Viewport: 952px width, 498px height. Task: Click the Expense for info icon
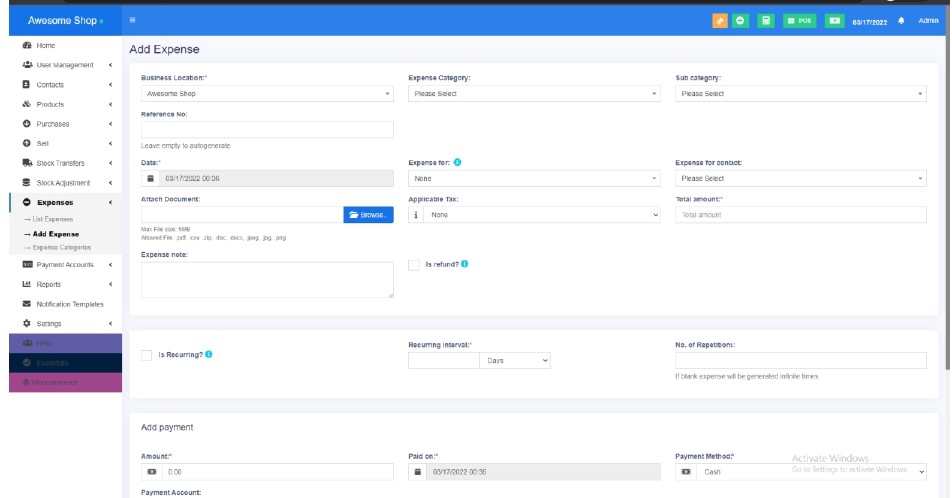point(457,162)
